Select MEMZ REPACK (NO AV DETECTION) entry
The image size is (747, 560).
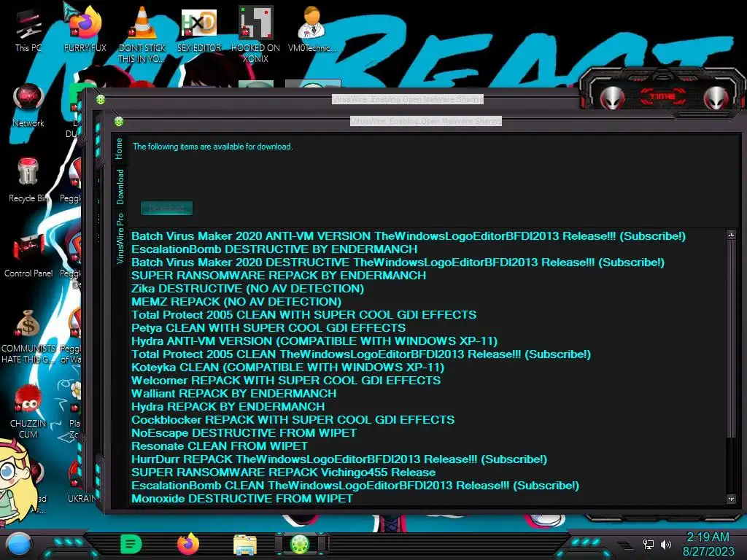(x=236, y=301)
